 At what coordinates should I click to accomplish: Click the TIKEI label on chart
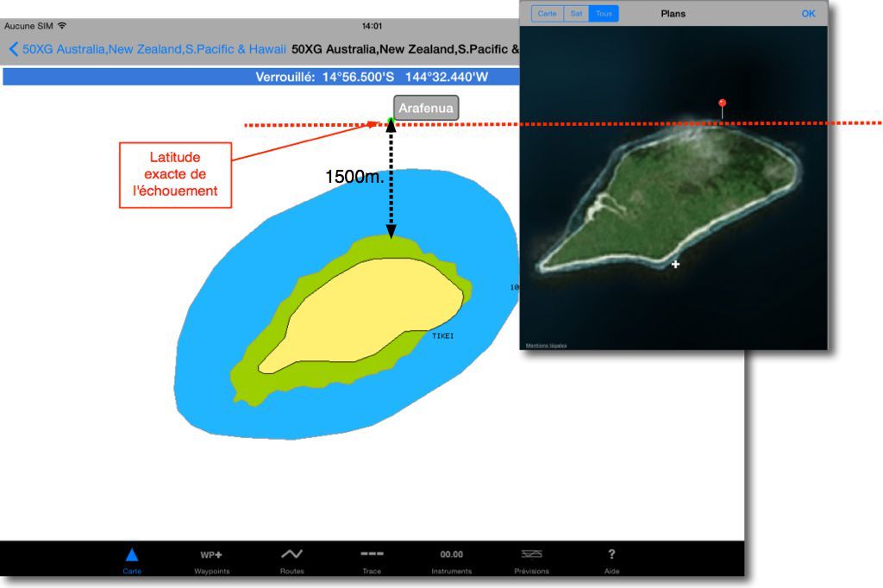[442, 335]
